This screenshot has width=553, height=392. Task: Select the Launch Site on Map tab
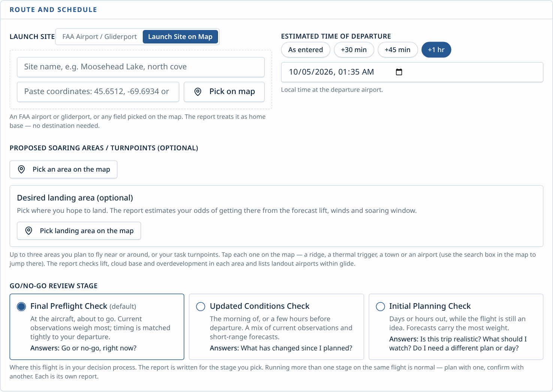pyautogui.click(x=180, y=37)
